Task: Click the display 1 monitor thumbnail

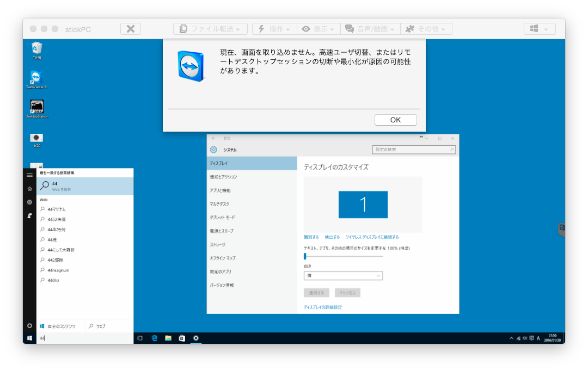Action: [x=363, y=205]
